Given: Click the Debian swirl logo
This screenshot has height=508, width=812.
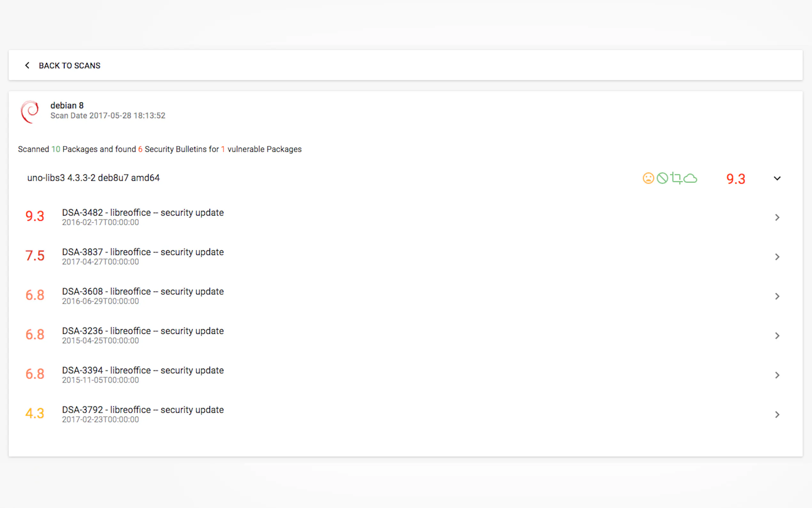Looking at the screenshot, I should pyautogui.click(x=30, y=112).
